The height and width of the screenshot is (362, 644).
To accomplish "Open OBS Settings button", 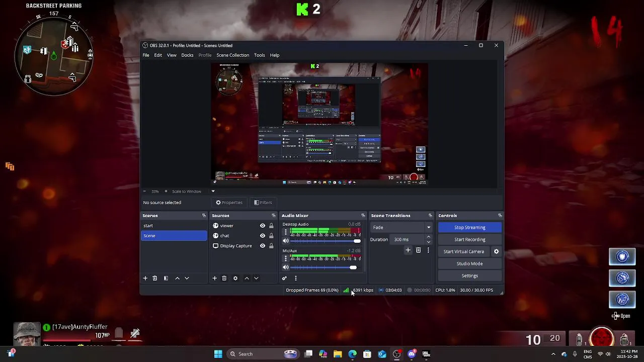I will (470, 276).
